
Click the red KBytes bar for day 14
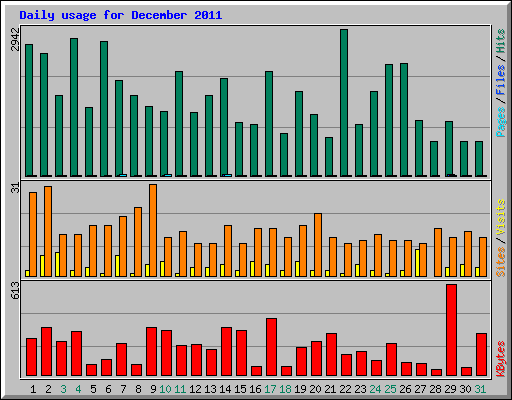(227, 352)
